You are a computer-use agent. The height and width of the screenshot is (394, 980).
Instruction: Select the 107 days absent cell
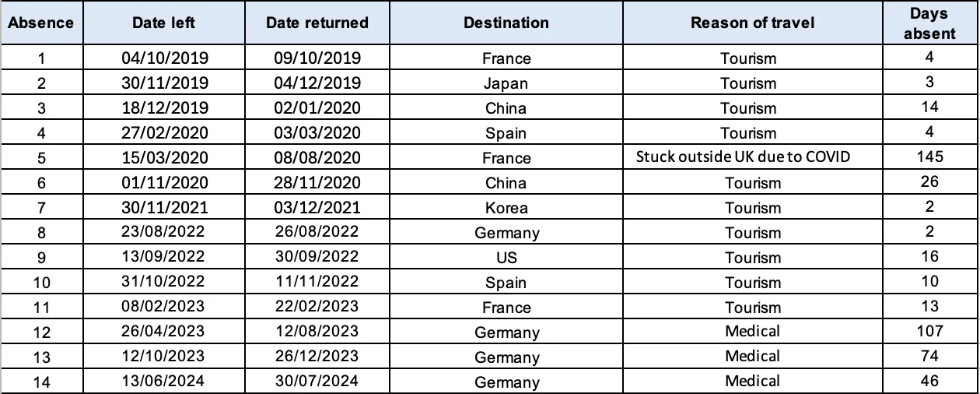click(929, 332)
